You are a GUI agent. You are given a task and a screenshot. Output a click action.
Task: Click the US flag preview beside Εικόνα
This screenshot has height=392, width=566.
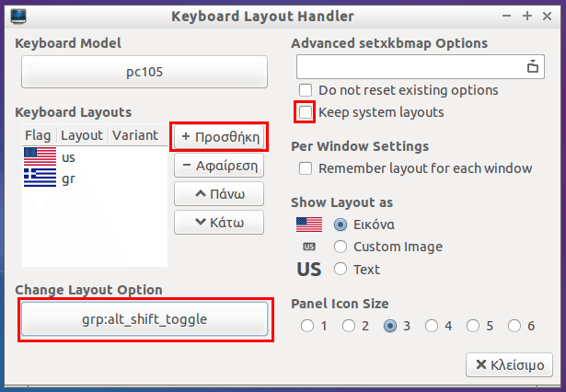click(309, 225)
